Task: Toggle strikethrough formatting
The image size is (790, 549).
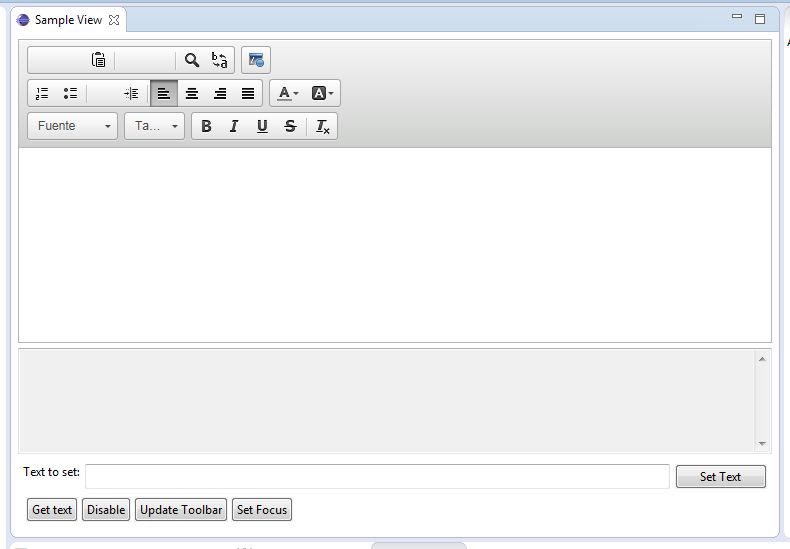Action: (x=290, y=126)
